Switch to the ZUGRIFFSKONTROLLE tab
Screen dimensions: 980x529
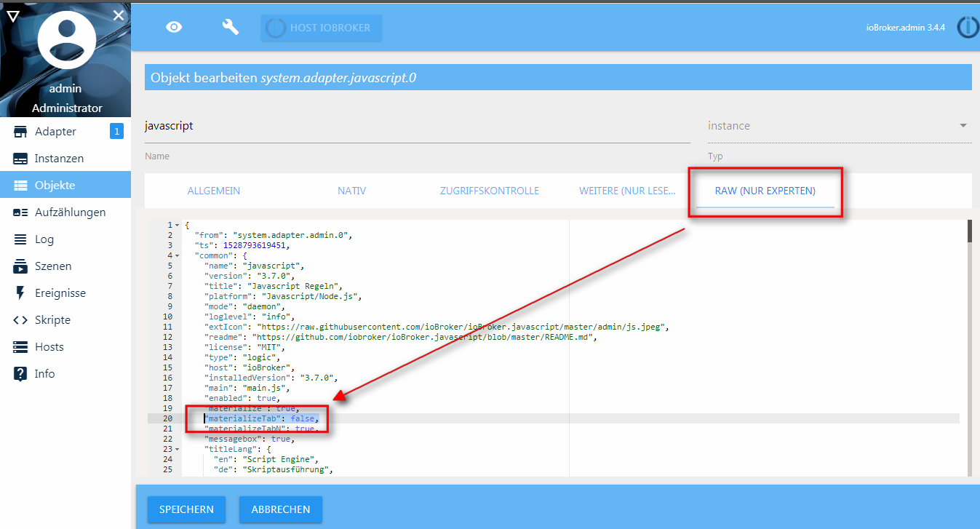pyautogui.click(x=490, y=191)
